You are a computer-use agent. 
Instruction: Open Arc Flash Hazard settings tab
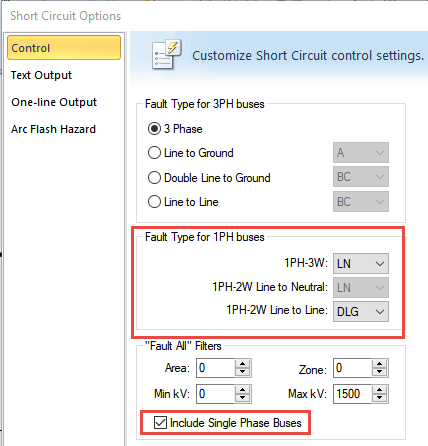pyautogui.click(x=53, y=129)
